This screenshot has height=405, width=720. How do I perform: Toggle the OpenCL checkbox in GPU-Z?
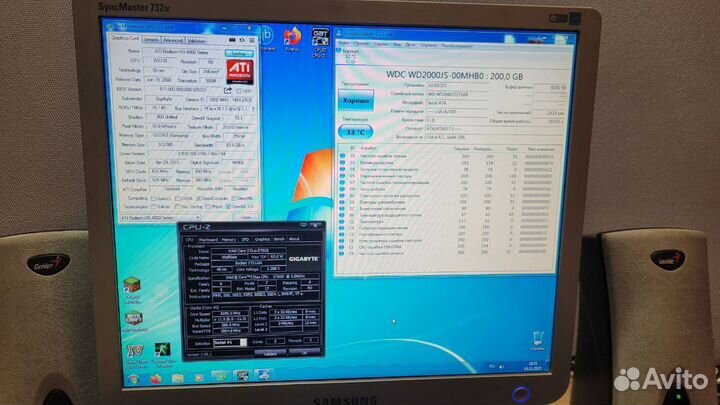coord(153,199)
